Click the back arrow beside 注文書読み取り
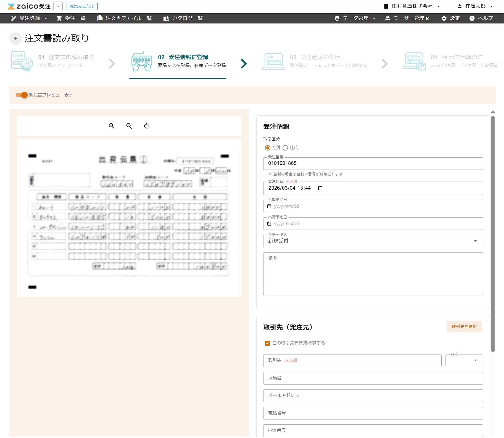Image resolution: width=504 pixels, height=438 pixels. click(x=16, y=39)
